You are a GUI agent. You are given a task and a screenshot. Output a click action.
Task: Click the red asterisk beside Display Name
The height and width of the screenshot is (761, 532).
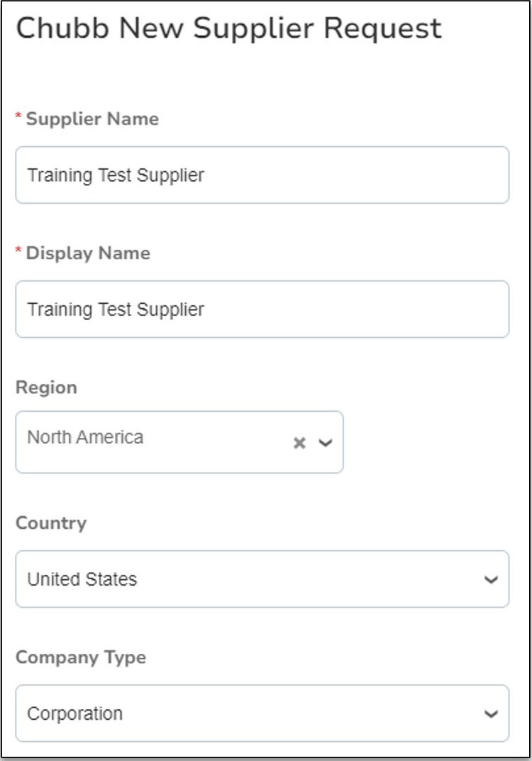[x=19, y=252]
